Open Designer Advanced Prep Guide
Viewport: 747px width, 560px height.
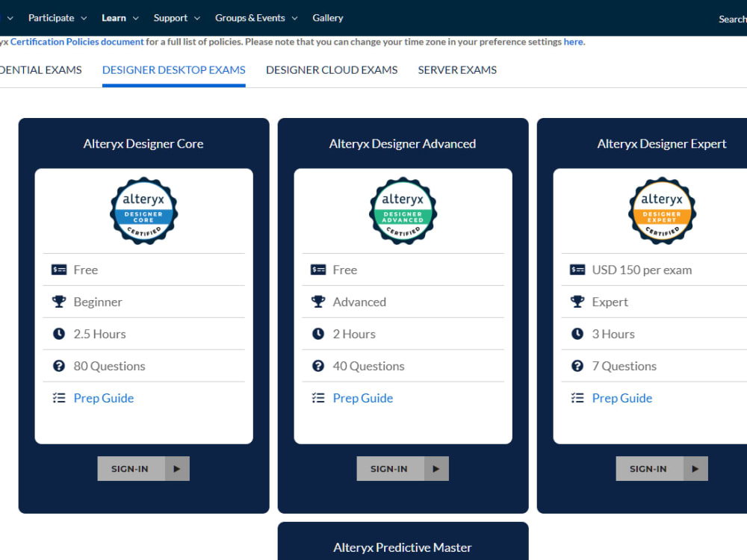click(363, 398)
